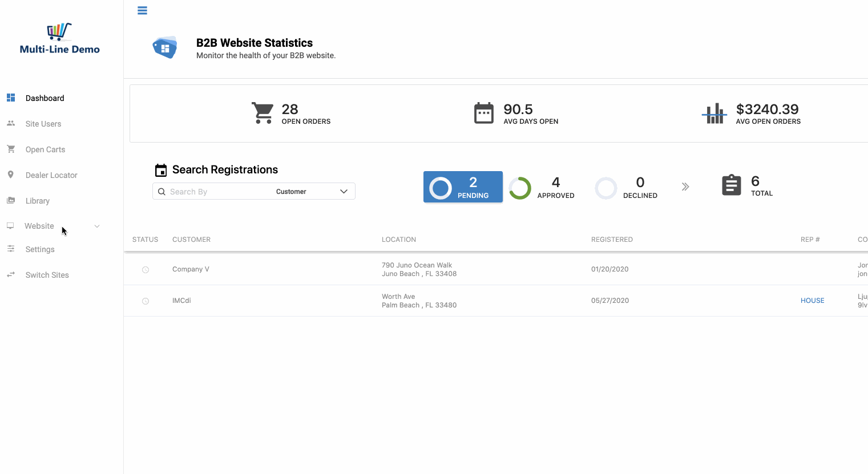The height and width of the screenshot is (474, 868).
Task: Click the clock status icon for Company V
Action: pos(146,270)
